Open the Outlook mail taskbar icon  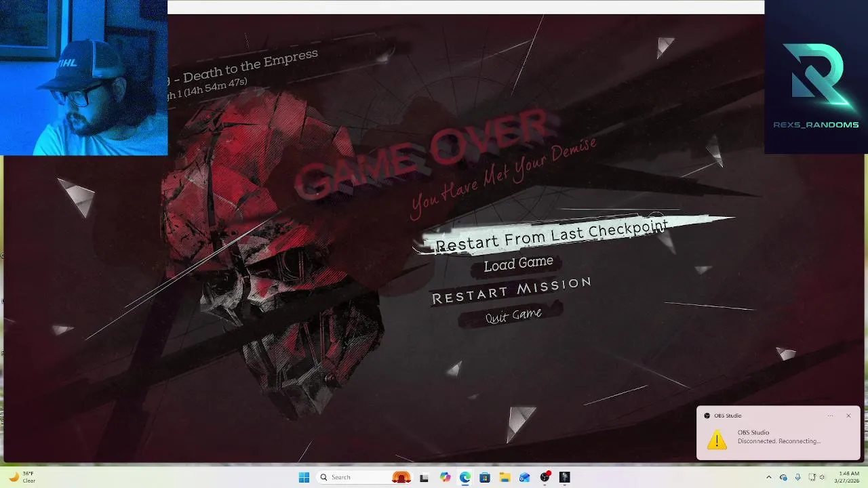525,477
